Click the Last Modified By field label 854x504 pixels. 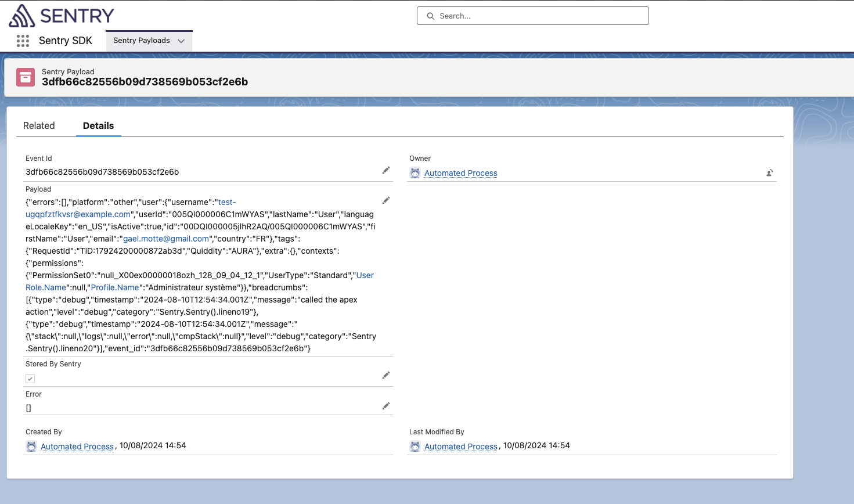tap(437, 432)
